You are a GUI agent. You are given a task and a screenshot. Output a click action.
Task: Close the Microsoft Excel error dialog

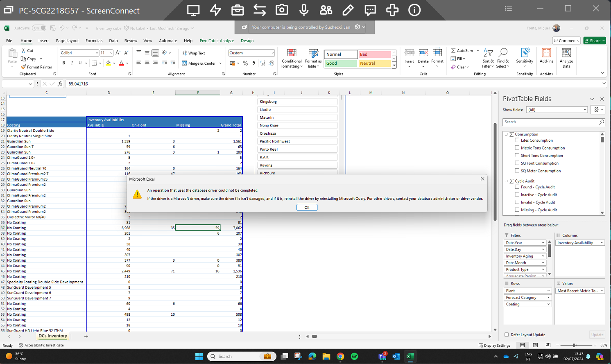pyautogui.click(x=482, y=179)
